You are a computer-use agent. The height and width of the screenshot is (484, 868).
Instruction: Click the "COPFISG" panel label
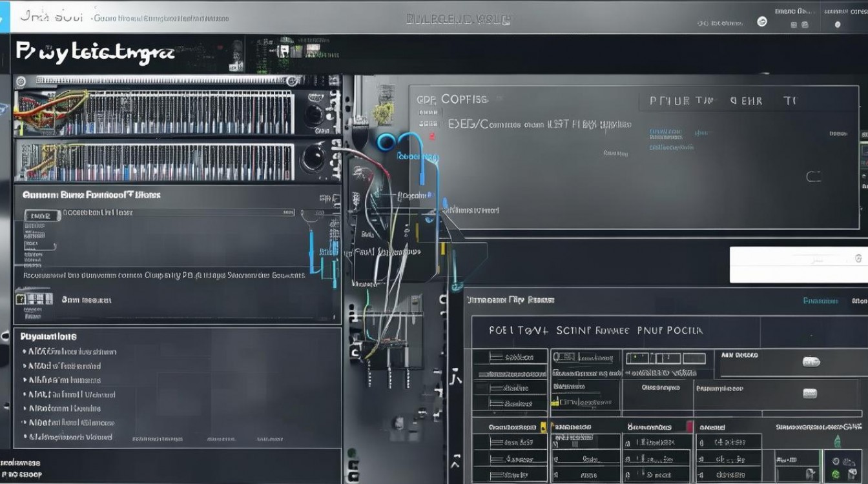pos(464,99)
